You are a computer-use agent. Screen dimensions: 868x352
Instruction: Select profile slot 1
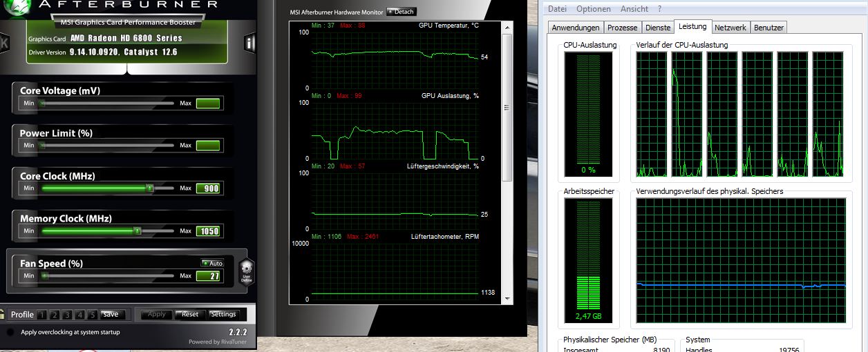(41, 315)
